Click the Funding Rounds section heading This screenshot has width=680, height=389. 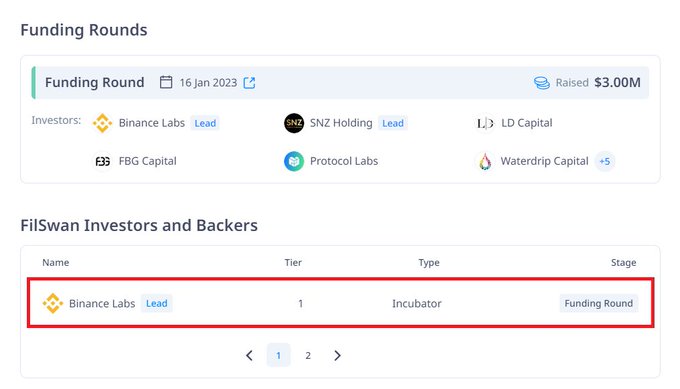coord(84,30)
